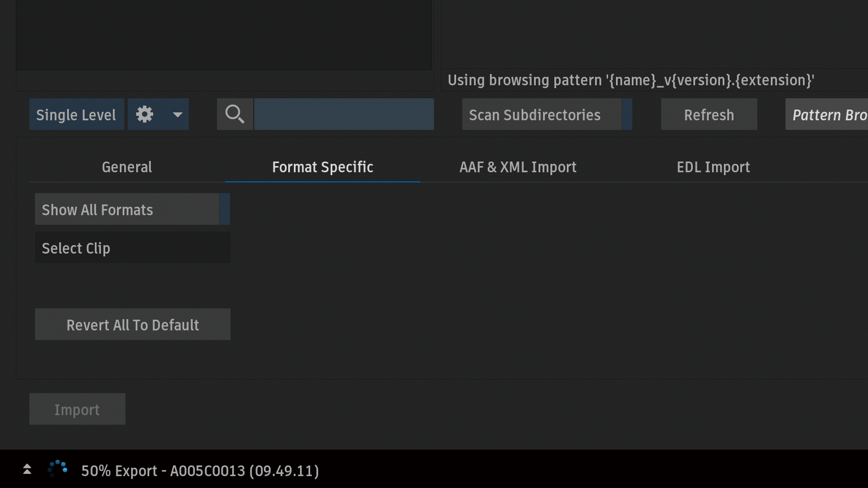Open the Select Clip field

(132, 248)
